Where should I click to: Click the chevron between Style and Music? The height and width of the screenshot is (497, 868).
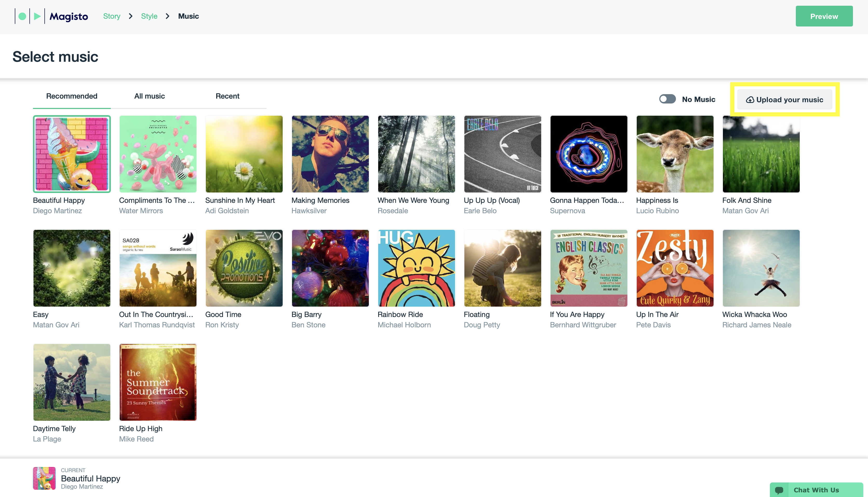click(x=167, y=16)
